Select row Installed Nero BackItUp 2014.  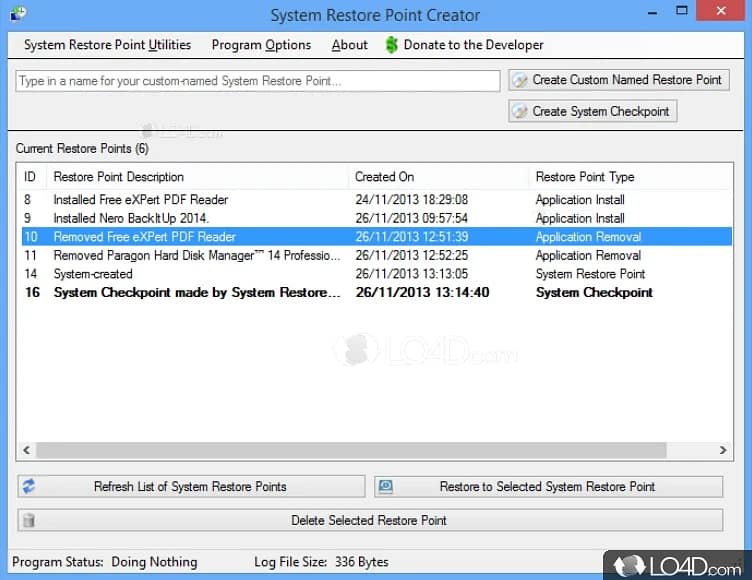point(376,218)
